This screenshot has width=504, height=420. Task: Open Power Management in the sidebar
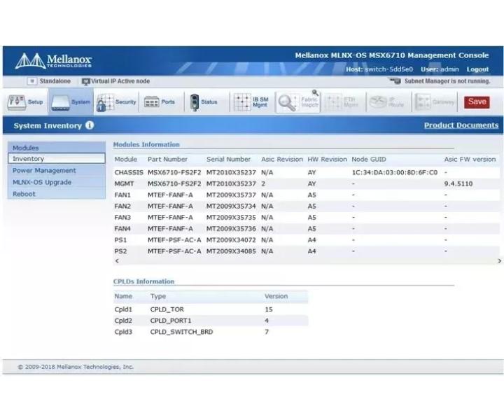click(56, 170)
